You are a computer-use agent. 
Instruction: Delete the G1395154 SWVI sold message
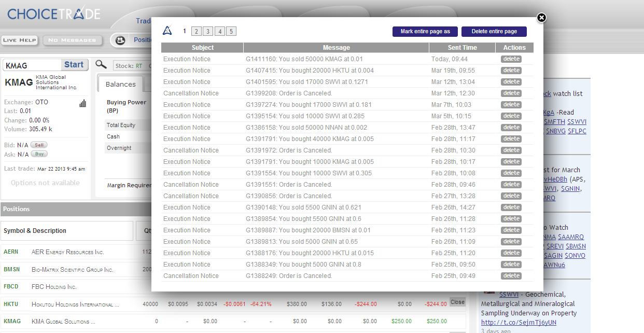[x=511, y=116]
